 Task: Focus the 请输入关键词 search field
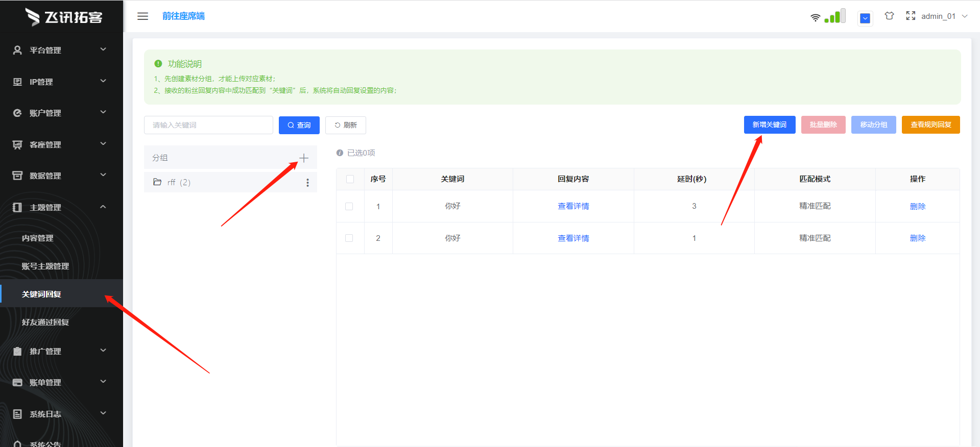[x=208, y=125]
